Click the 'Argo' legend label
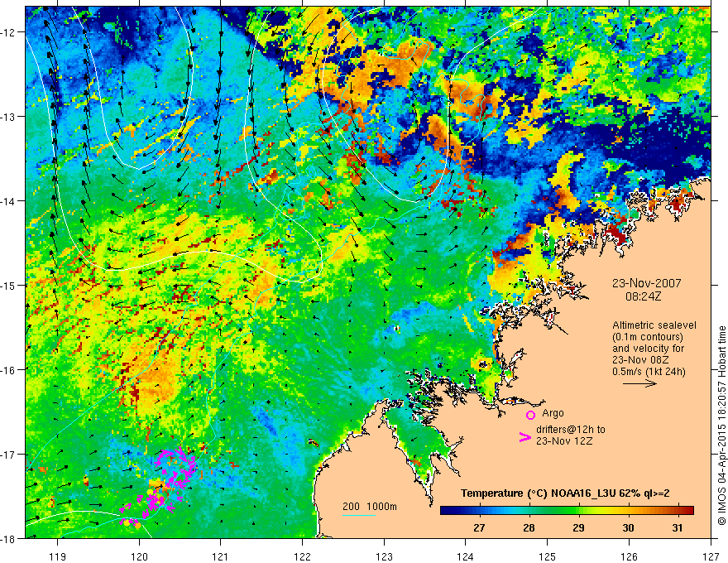Viewport: 728px width, 563px height. coord(553,413)
